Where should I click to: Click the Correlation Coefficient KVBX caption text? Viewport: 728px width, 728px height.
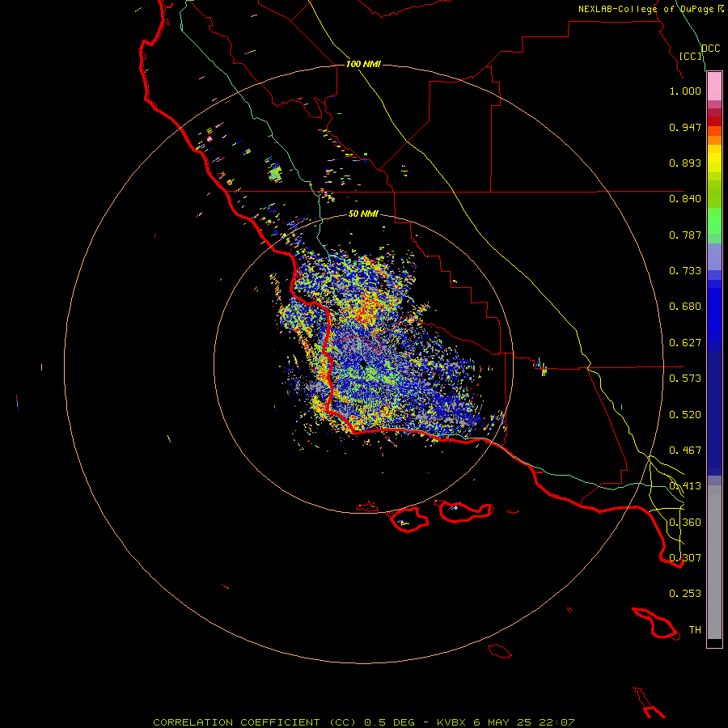click(x=364, y=722)
